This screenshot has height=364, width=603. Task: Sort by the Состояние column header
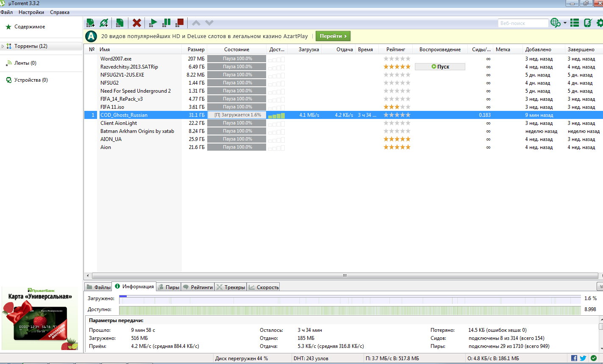tap(237, 50)
